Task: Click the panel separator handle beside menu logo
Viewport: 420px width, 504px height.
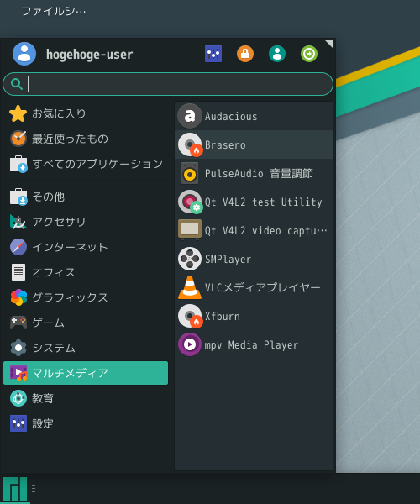Action: [34, 489]
